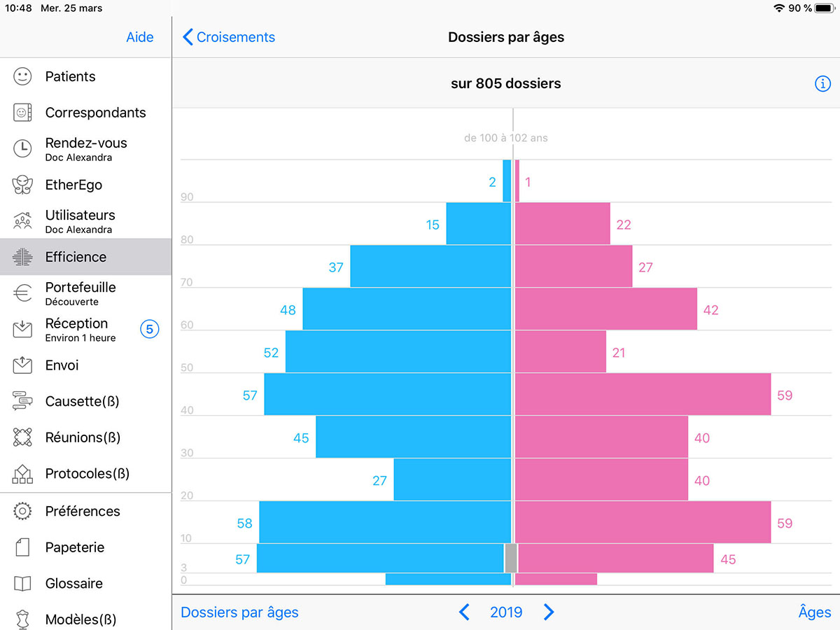This screenshot has height=630, width=840.
Task: Show chart information via info icon
Action: 822,84
